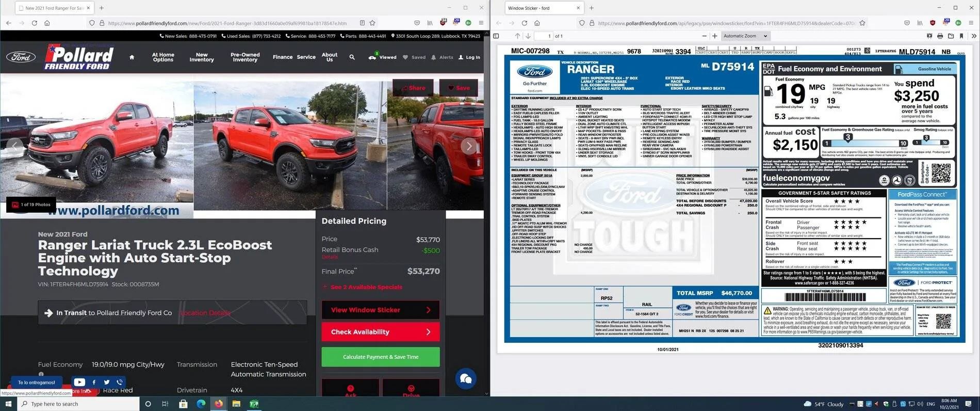Open Microsoft Edge from the taskbar
Screen dimensions: 980x411
tap(201, 404)
